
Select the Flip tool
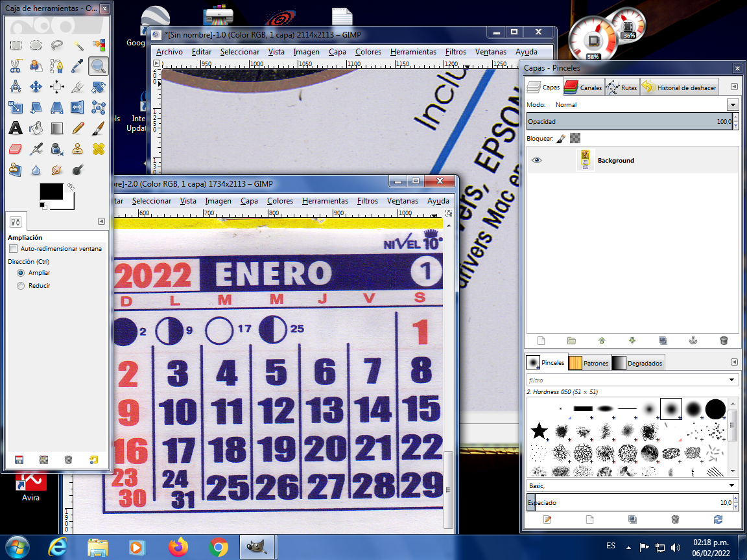coord(78,108)
